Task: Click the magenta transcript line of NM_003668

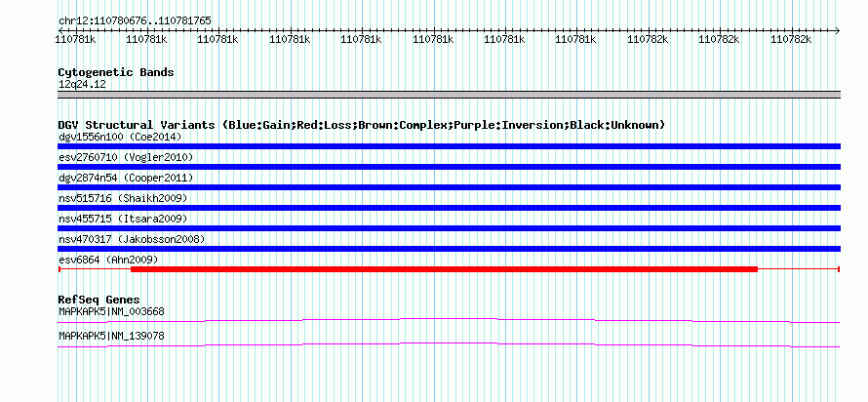Action: (x=449, y=320)
